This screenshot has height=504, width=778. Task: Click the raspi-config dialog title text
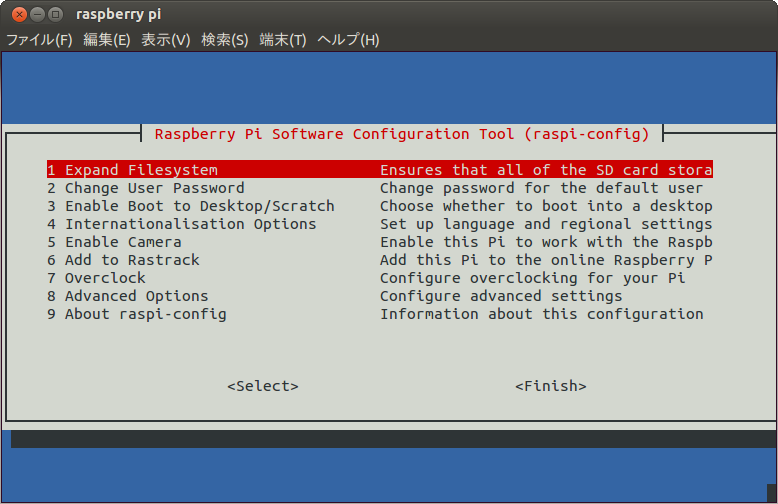(x=402, y=134)
